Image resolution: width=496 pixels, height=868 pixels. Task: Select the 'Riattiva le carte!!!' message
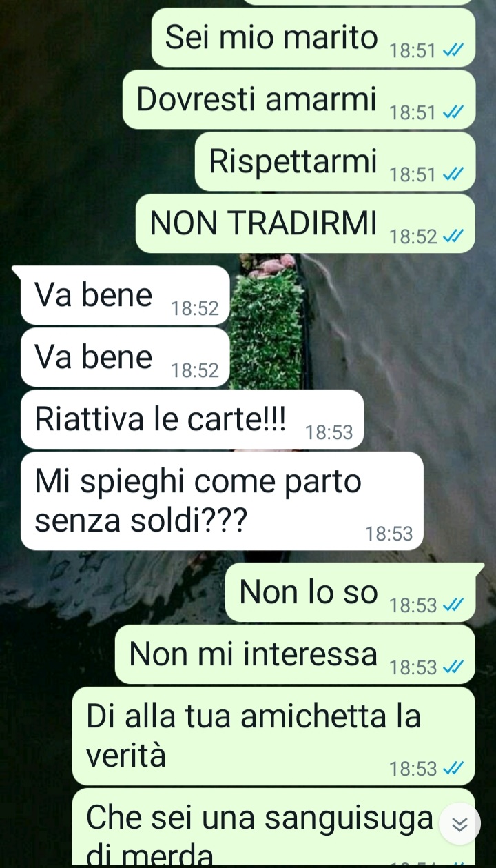[192, 419]
